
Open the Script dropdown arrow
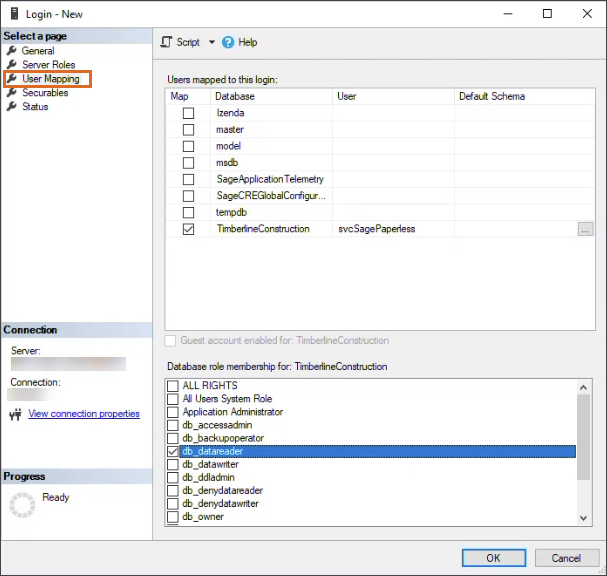pyautogui.click(x=212, y=42)
